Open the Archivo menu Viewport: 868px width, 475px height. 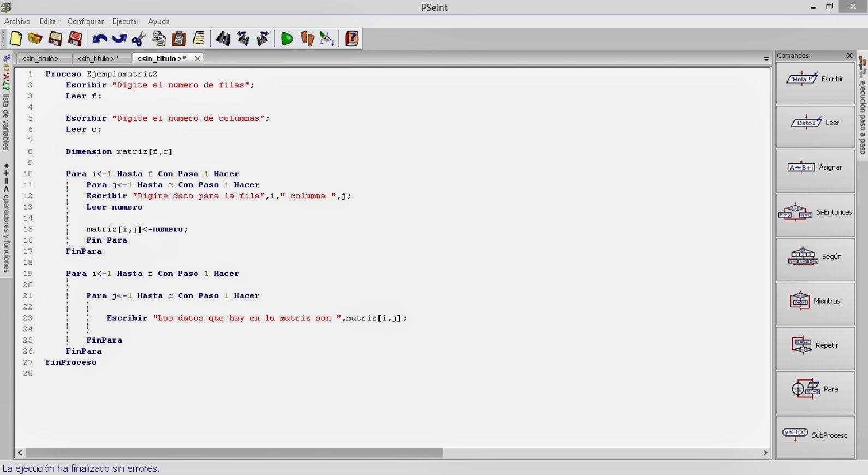[17, 21]
